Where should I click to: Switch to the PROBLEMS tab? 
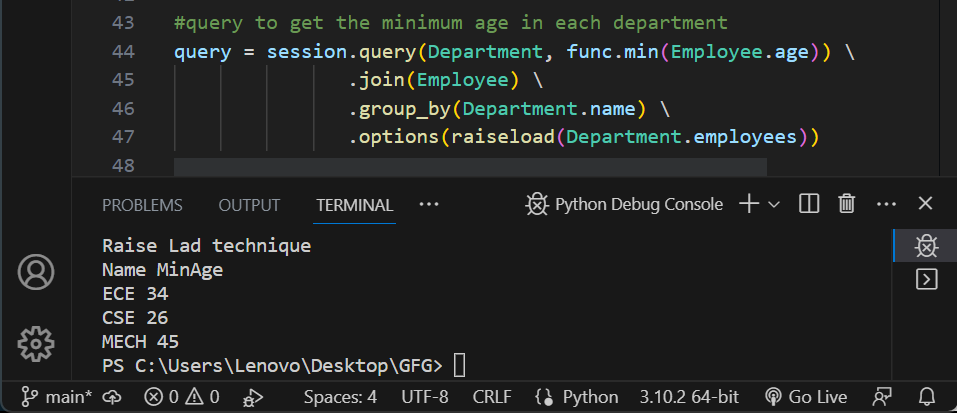[142, 205]
